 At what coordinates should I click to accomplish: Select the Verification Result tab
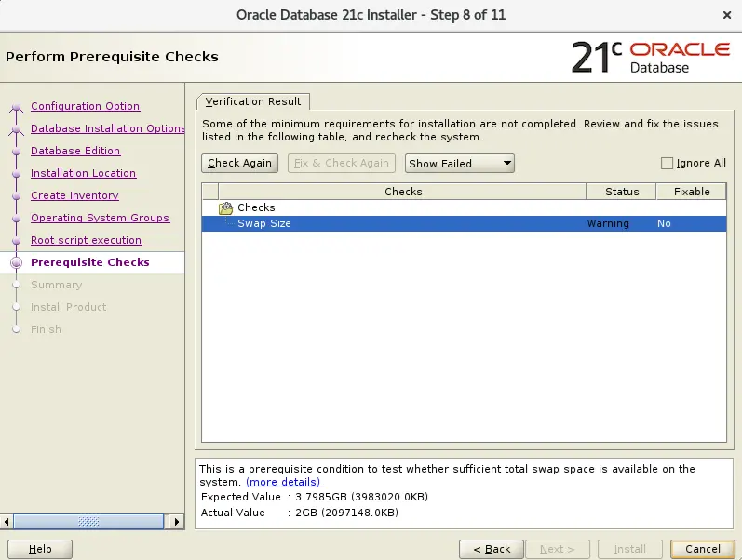point(253,101)
